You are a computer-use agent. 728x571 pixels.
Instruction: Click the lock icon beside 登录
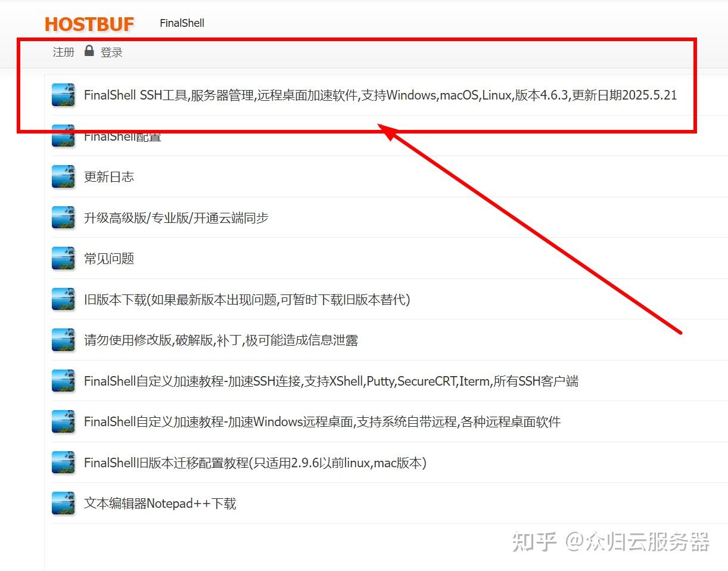click(89, 51)
